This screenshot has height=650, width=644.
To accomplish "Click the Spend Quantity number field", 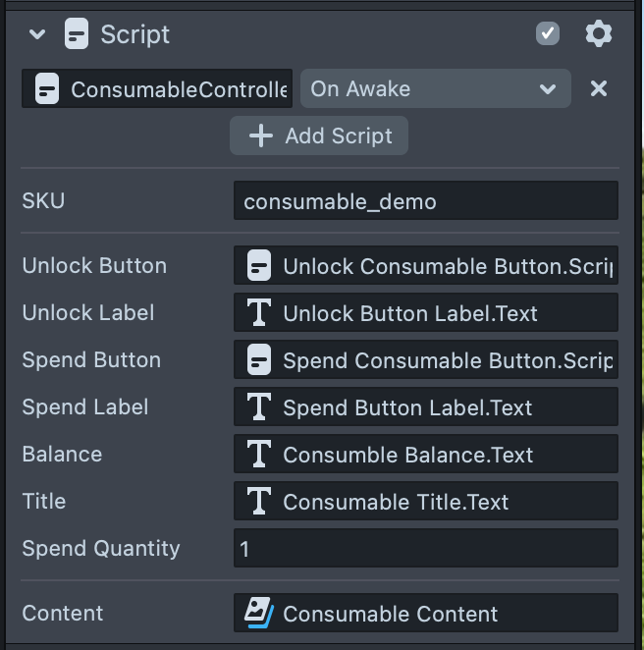I will pos(426,548).
